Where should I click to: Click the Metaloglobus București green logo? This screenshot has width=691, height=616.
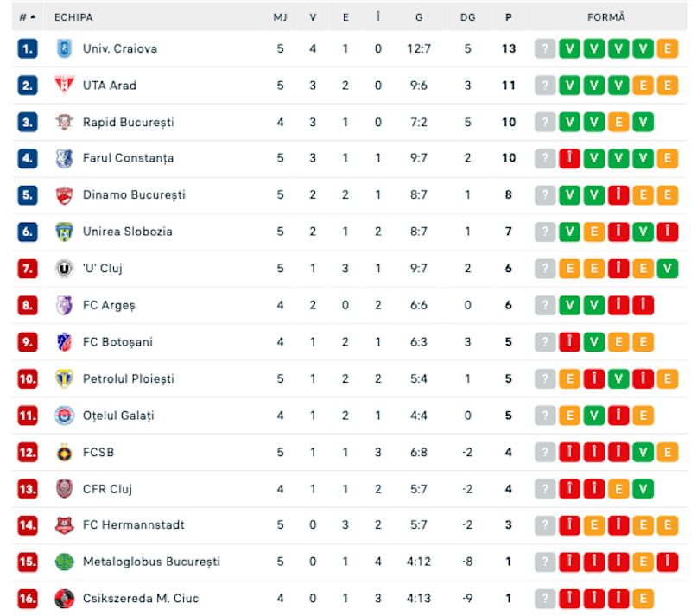tap(64, 562)
